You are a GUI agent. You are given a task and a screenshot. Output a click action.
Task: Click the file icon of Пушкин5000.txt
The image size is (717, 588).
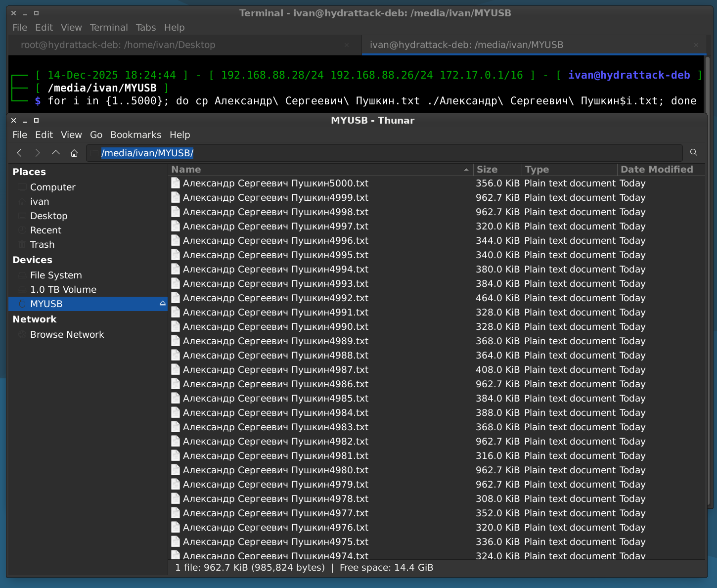point(175,183)
